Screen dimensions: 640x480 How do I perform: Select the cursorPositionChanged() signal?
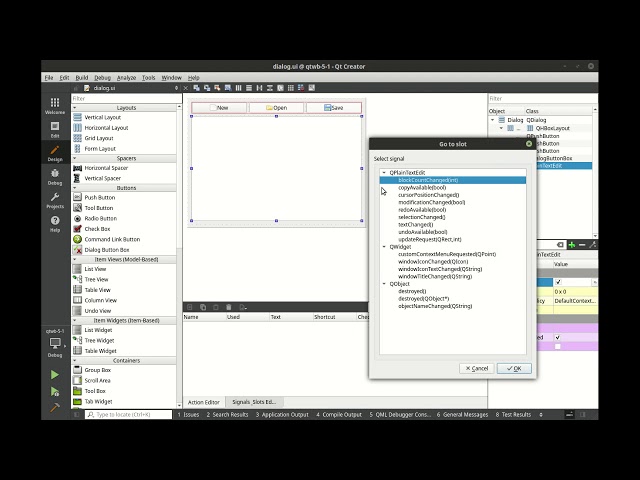pyautogui.click(x=429, y=195)
